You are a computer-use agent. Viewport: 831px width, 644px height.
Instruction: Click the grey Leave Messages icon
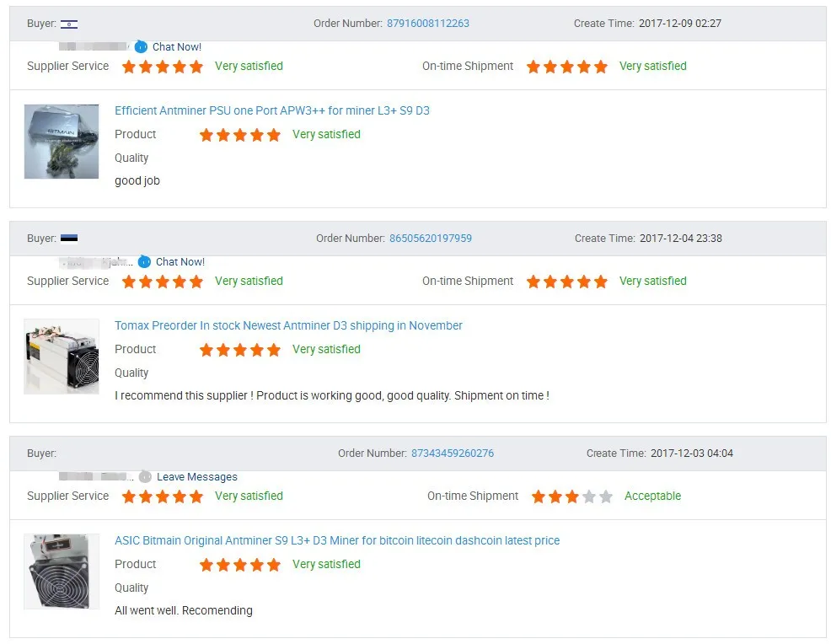[145, 477]
